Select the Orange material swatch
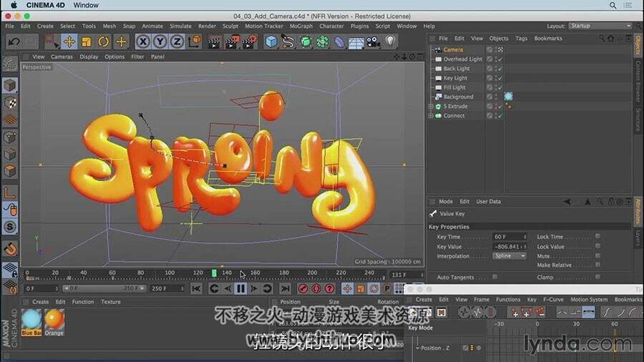The height and width of the screenshot is (362, 644). (54, 323)
